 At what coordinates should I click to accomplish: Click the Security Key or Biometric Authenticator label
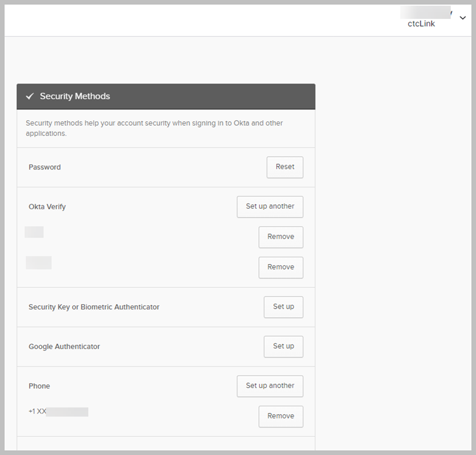point(94,307)
